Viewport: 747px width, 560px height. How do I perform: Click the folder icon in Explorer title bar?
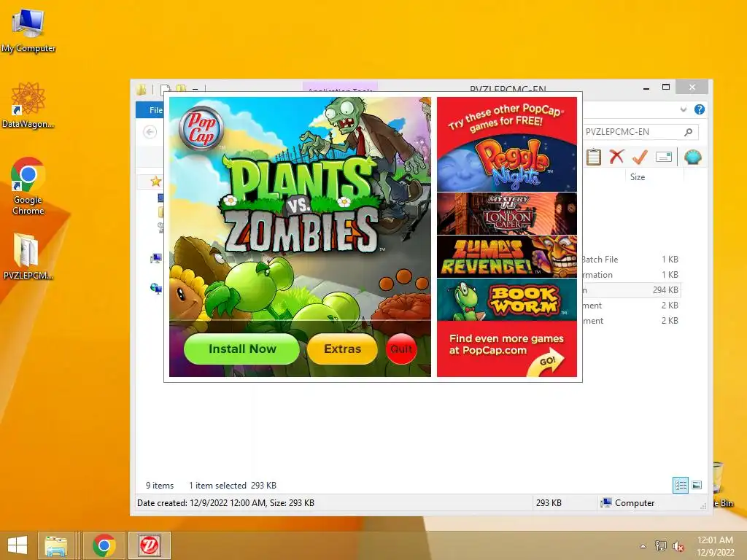[142, 90]
